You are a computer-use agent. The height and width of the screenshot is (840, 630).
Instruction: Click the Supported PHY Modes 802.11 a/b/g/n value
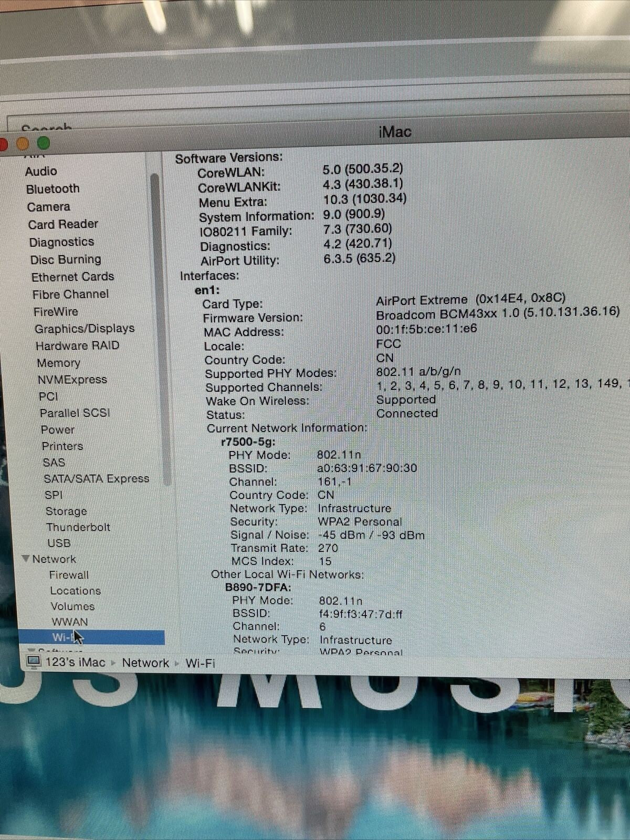click(418, 372)
